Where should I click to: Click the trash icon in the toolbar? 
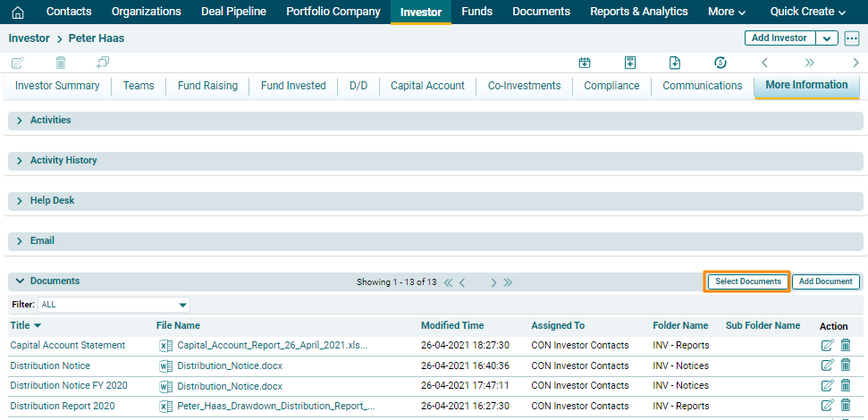point(61,63)
